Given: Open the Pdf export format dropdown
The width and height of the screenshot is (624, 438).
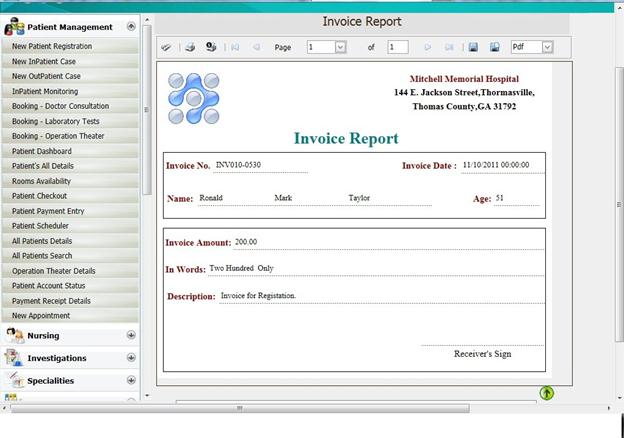Looking at the screenshot, I should pyautogui.click(x=547, y=47).
